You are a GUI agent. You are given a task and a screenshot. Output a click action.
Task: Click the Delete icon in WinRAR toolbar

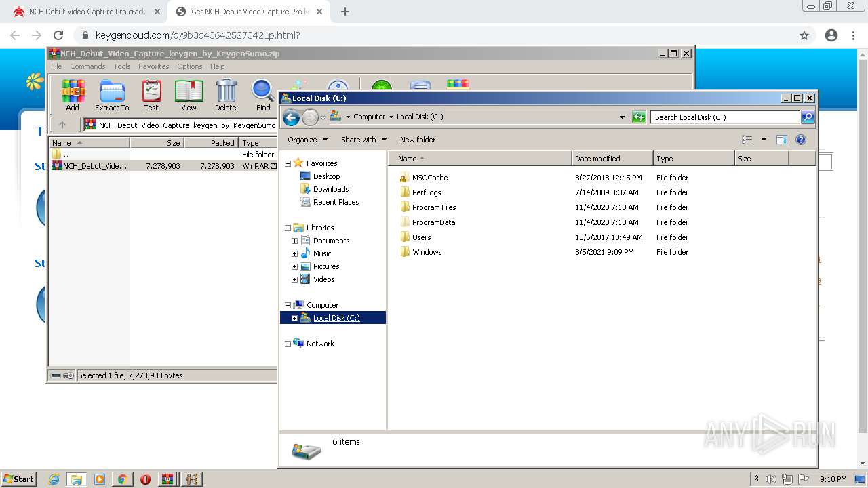pos(226,96)
